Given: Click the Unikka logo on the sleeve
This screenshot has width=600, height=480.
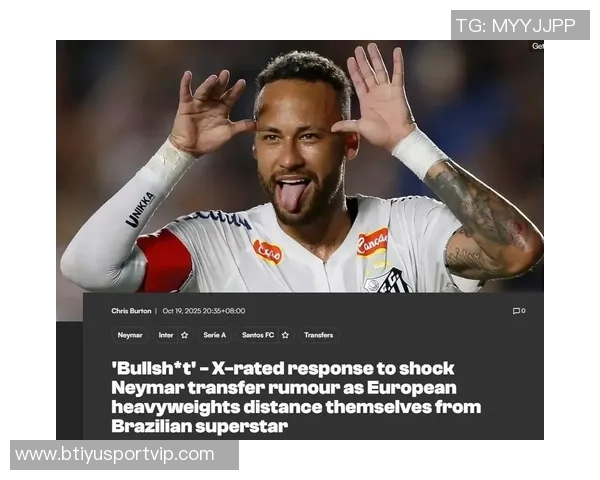Looking at the screenshot, I should click(x=140, y=210).
